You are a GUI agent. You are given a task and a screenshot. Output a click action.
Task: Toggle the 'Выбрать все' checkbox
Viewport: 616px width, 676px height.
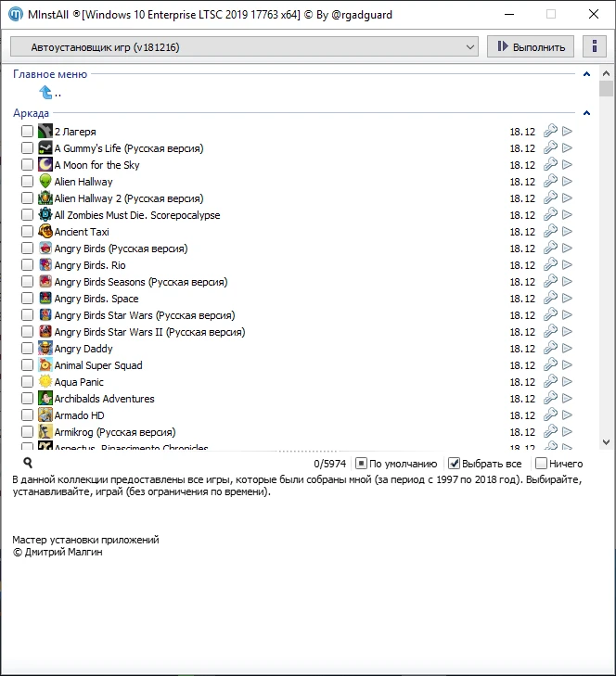pyautogui.click(x=455, y=464)
